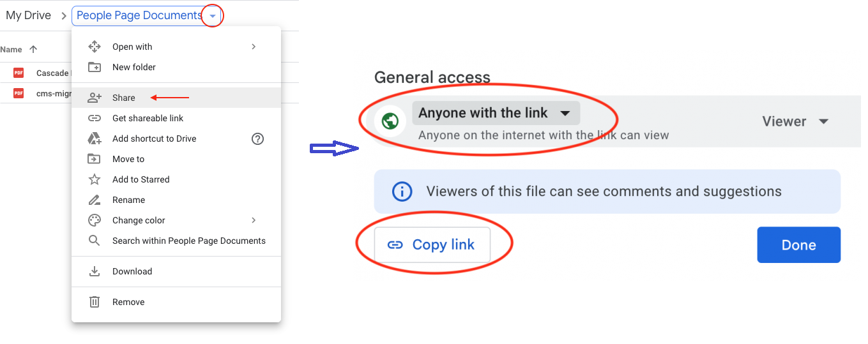Open the Anyone with the link dropdown
868x344 pixels.
click(496, 113)
